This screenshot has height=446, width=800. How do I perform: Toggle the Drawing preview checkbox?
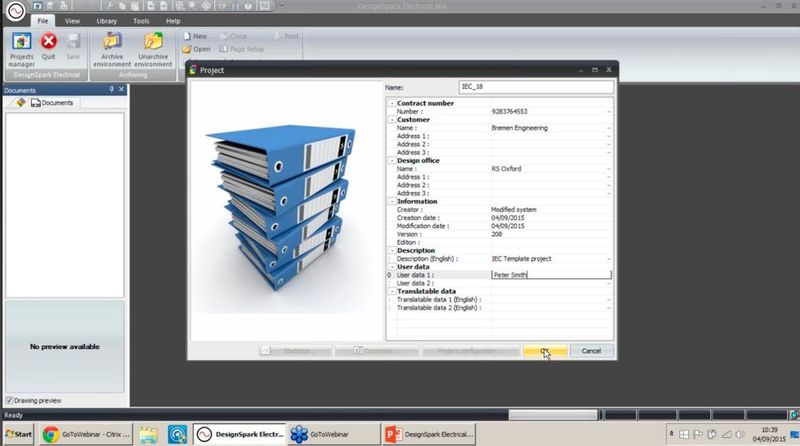(9, 401)
